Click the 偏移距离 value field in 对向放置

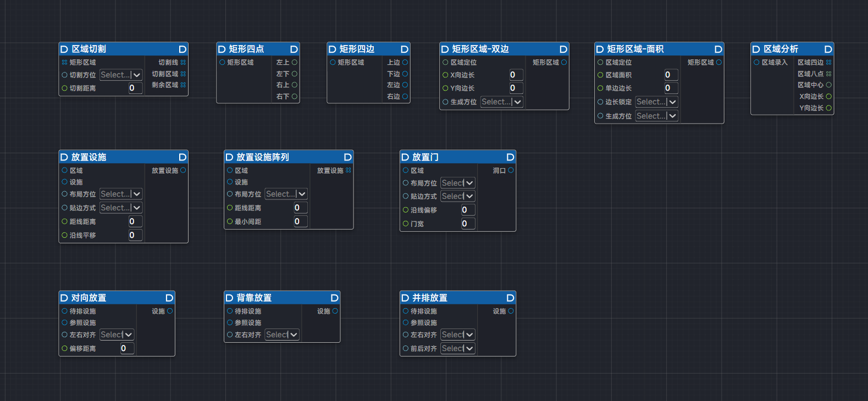click(126, 348)
